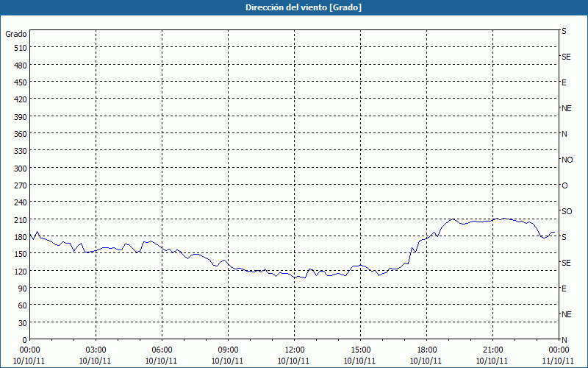Select the 09:00 time axis label
The height and width of the screenshot is (368, 588).
(228, 350)
